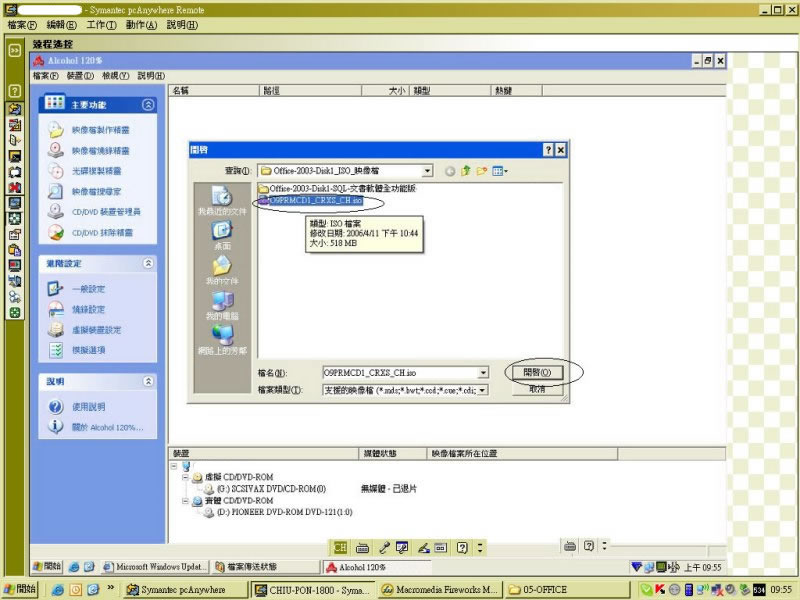This screenshot has width=800, height=600.
Task: Click the green icon at pcAnywhere toolbar bottom
Action: click(x=15, y=312)
